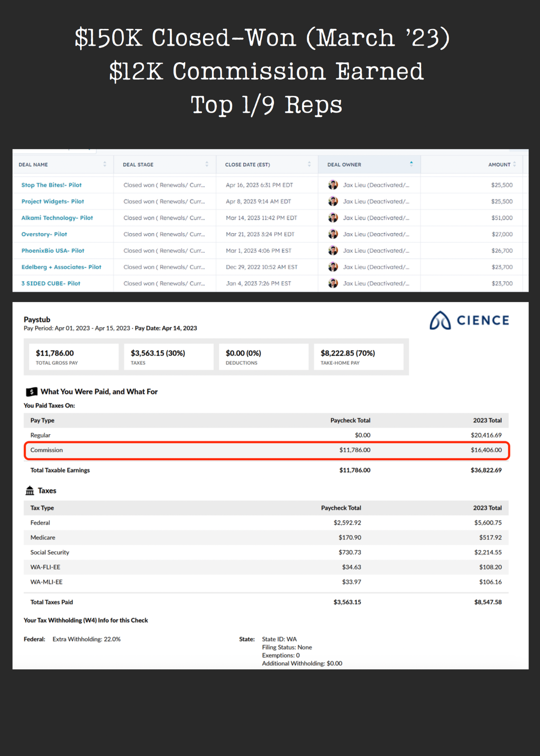540x756 pixels.
Task: Select the Commission 2023 total $16,406.00
Action: tap(486, 450)
